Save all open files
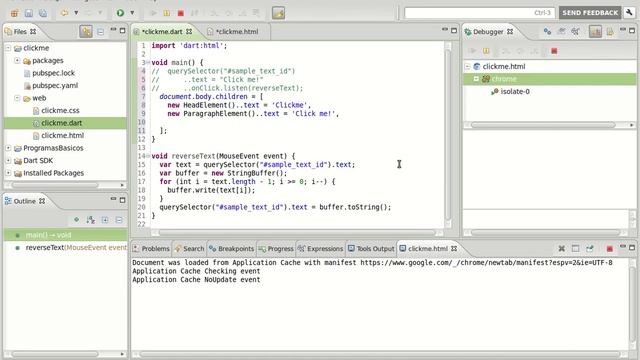The image size is (640, 360). pyautogui.click(x=42, y=13)
